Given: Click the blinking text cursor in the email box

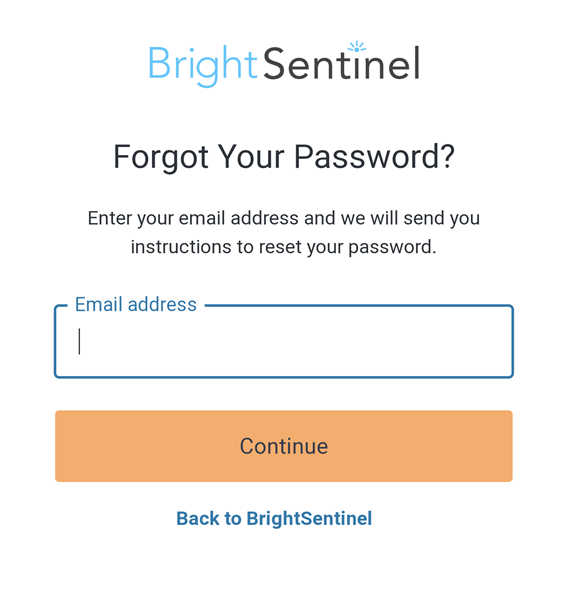Looking at the screenshot, I should click(x=79, y=341).
